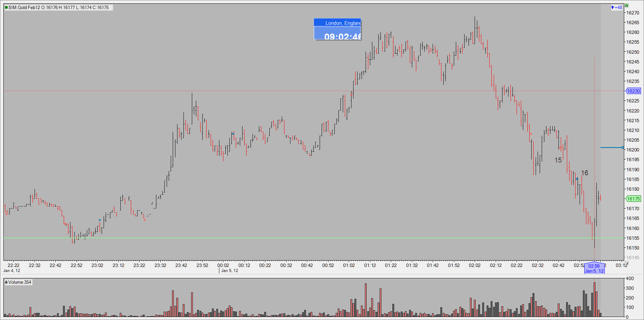The width and height of the screenshot is (644, 320).
Task: Click the 16210 price axis label
Action: click(x=633, y=130)
